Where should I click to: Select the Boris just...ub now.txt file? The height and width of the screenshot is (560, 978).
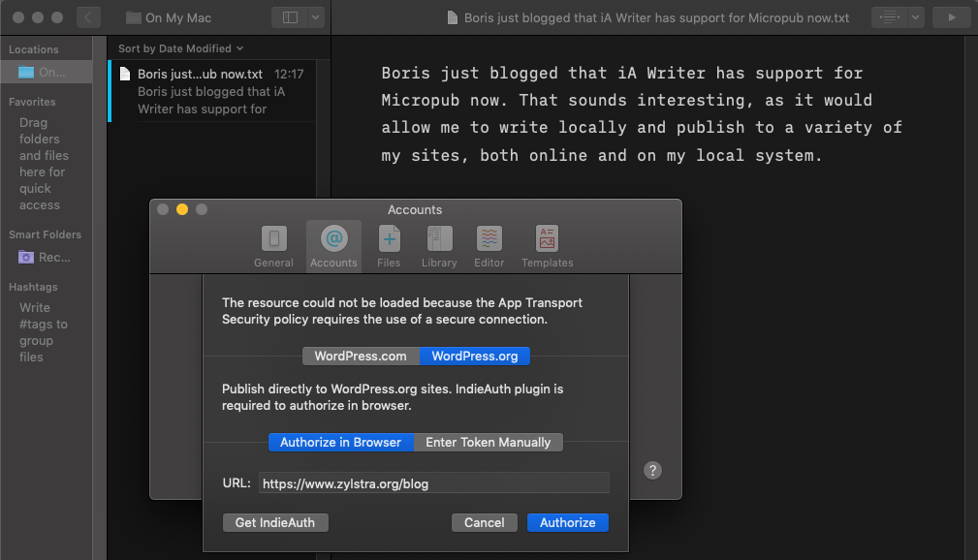coord(212,91)
